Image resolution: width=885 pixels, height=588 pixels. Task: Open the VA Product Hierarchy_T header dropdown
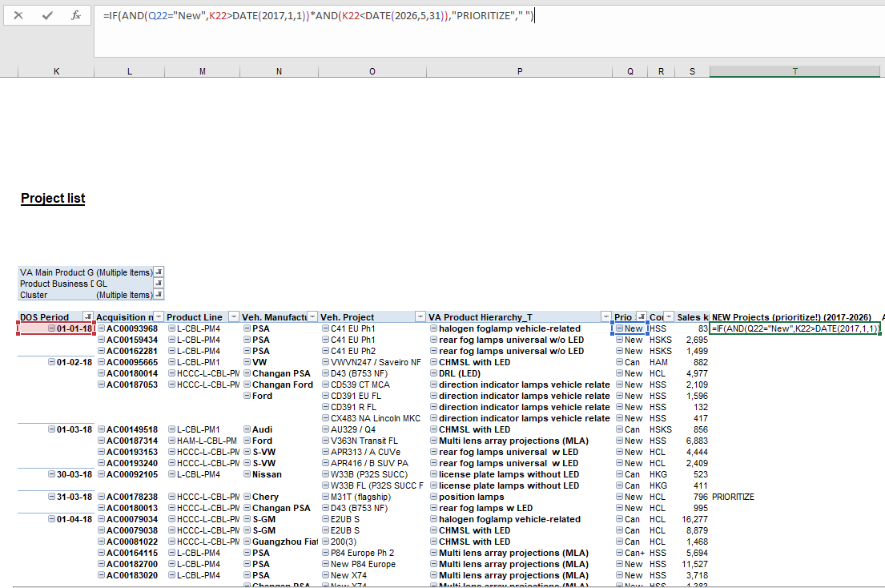click(605, 316)
